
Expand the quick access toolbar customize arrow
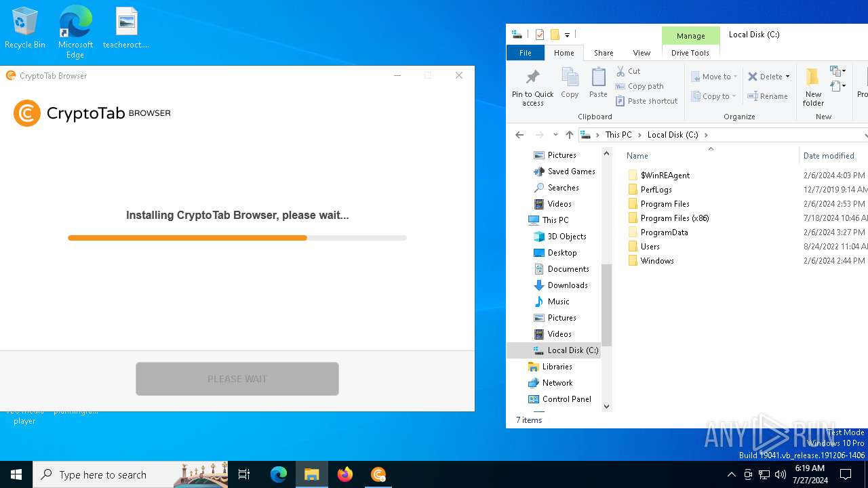[568, 35]
